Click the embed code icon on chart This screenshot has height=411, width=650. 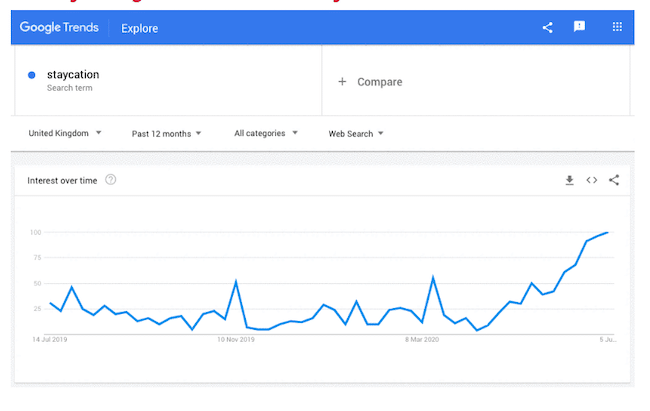(591, 180)
